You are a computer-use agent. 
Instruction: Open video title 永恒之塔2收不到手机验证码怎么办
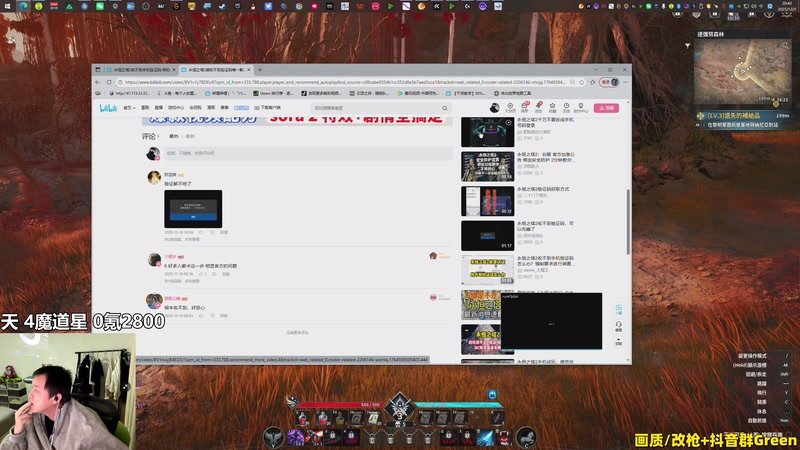[x=545, y=261]
